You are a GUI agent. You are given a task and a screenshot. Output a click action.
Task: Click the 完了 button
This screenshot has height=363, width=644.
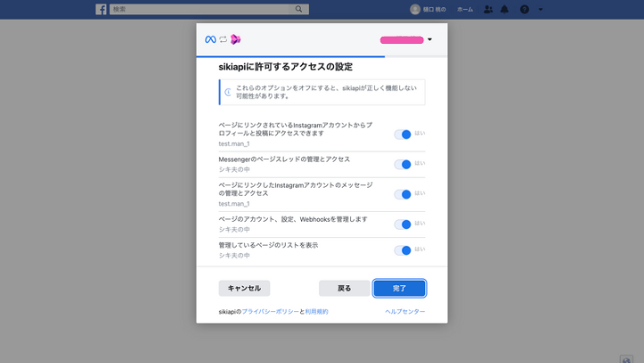point(399,288)
